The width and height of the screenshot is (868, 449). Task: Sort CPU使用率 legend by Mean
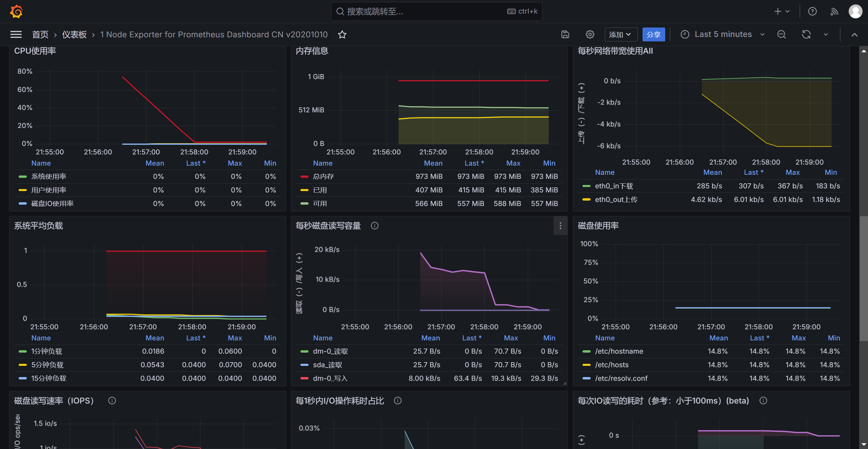[155, 163]
